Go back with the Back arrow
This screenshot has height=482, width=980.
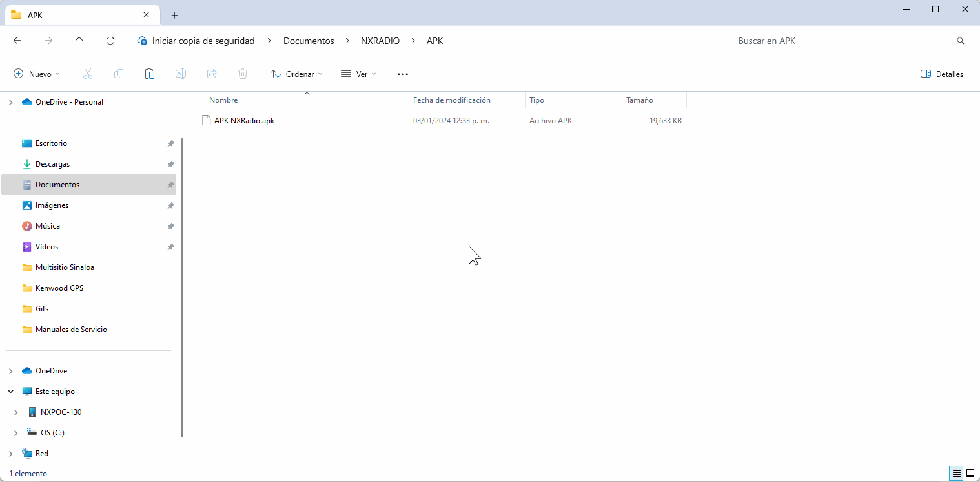pyautogui.click(x=17, y=41)
